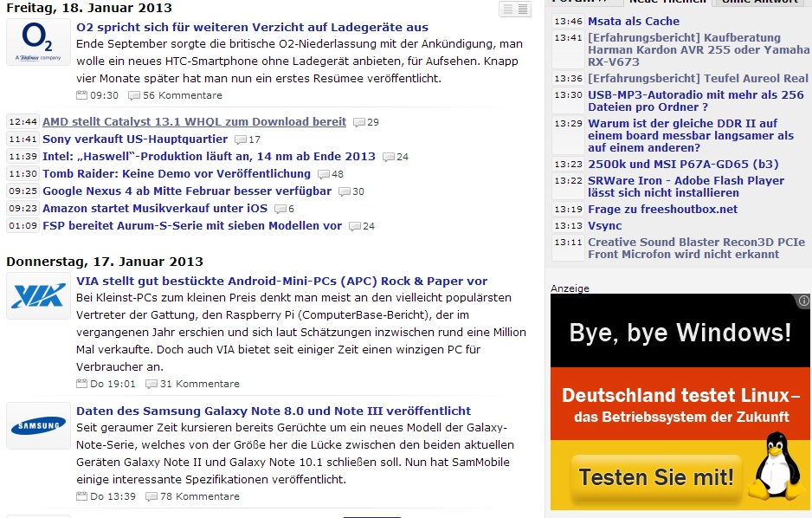
Task: Open the O2 Verzicht auf Ladegeräte article
Action: [252, 28]
